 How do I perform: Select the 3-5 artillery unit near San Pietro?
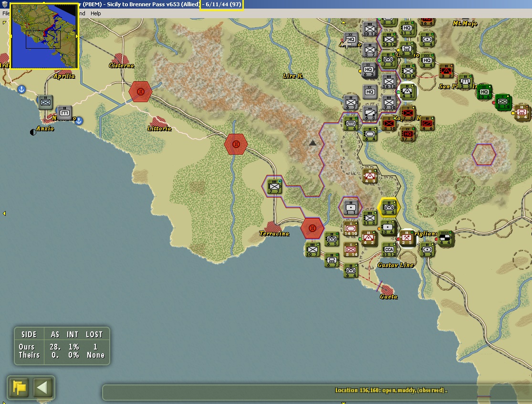465,82
